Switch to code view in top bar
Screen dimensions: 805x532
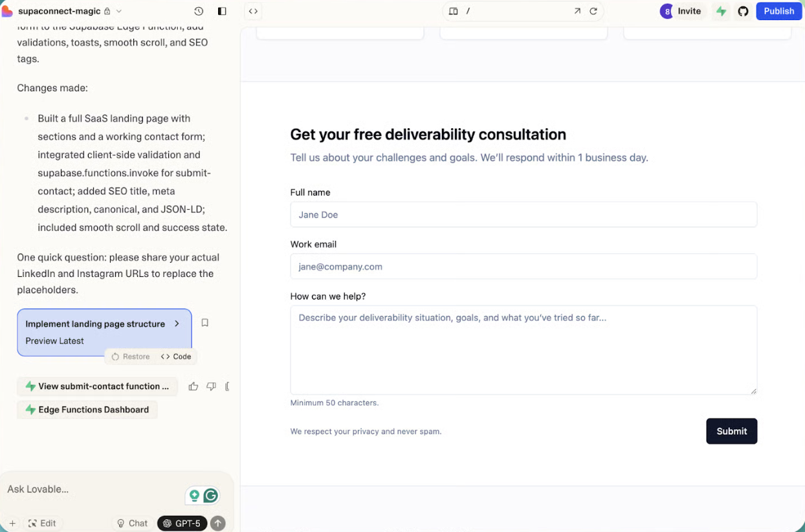coord(253,11)
